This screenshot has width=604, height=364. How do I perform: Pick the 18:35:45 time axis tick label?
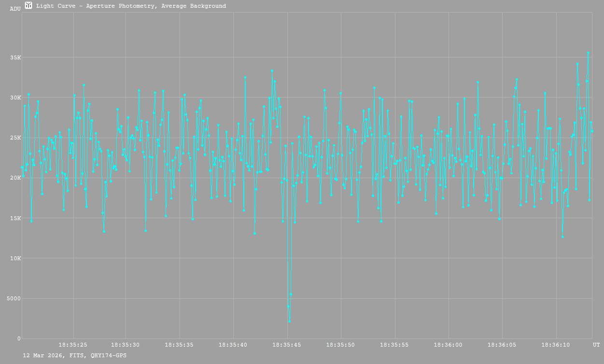coord(287,345)
